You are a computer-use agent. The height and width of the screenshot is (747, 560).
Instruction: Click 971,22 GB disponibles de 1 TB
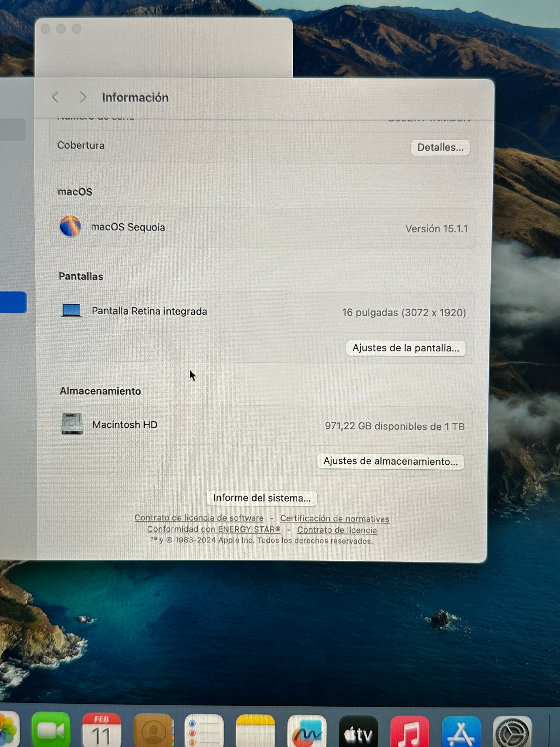[395, 426]
